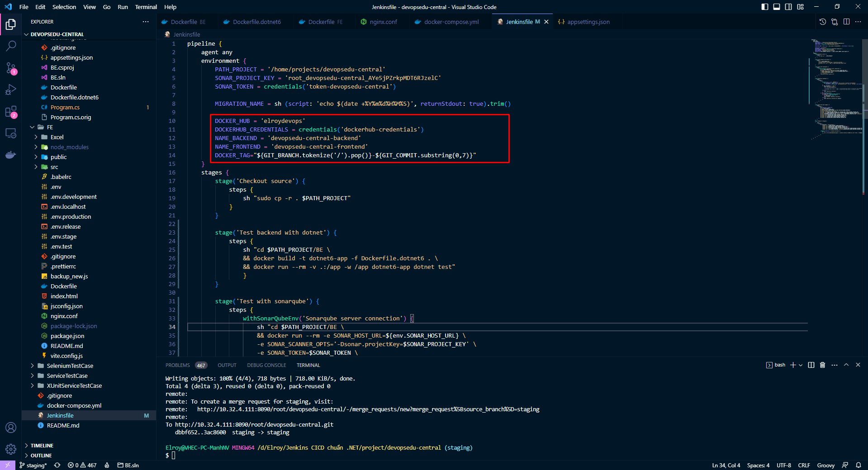The height and width of the screenshot is (470, 868).
Task: Open the Extensions view
Action: (11, 112)
